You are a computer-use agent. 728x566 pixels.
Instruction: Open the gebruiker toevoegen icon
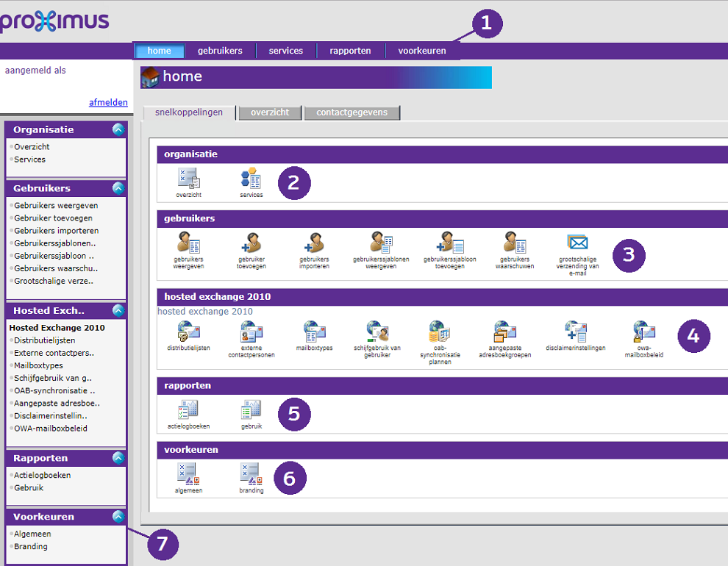tap(251, 243)
